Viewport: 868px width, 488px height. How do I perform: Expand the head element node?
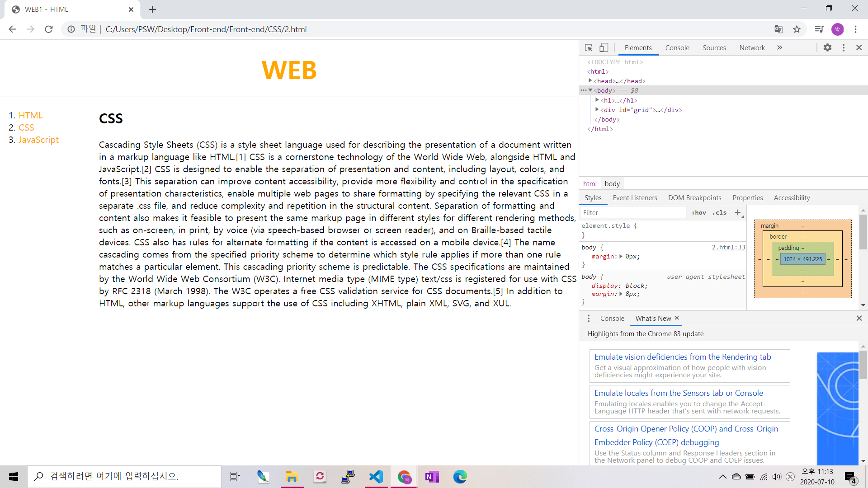590,81
